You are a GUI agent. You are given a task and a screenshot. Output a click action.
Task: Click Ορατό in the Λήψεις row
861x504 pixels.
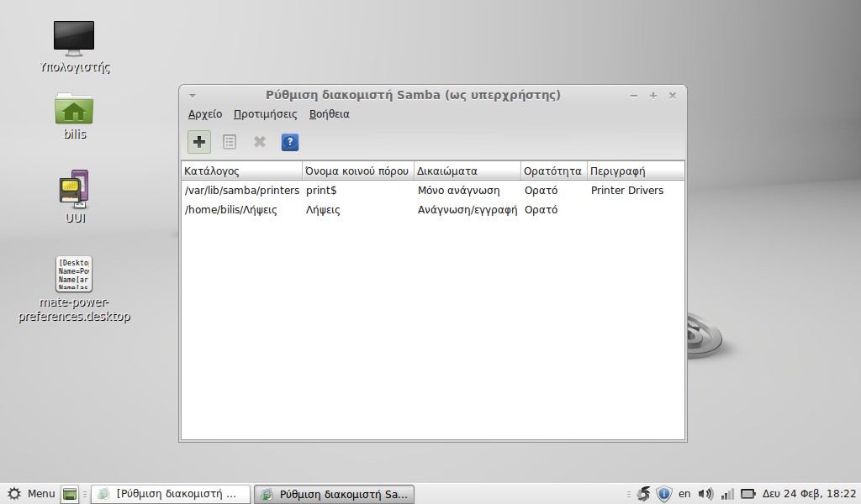click(x=541, y=209)
